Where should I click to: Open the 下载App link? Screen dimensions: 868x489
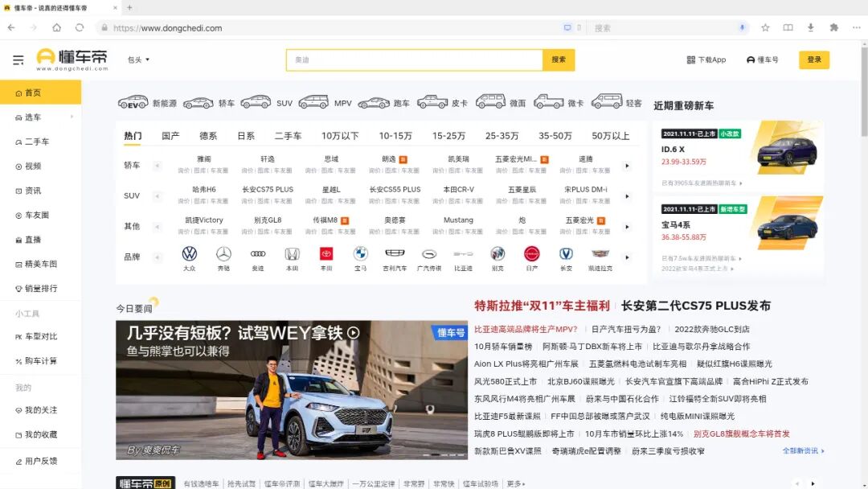click(x=706, y=60)
